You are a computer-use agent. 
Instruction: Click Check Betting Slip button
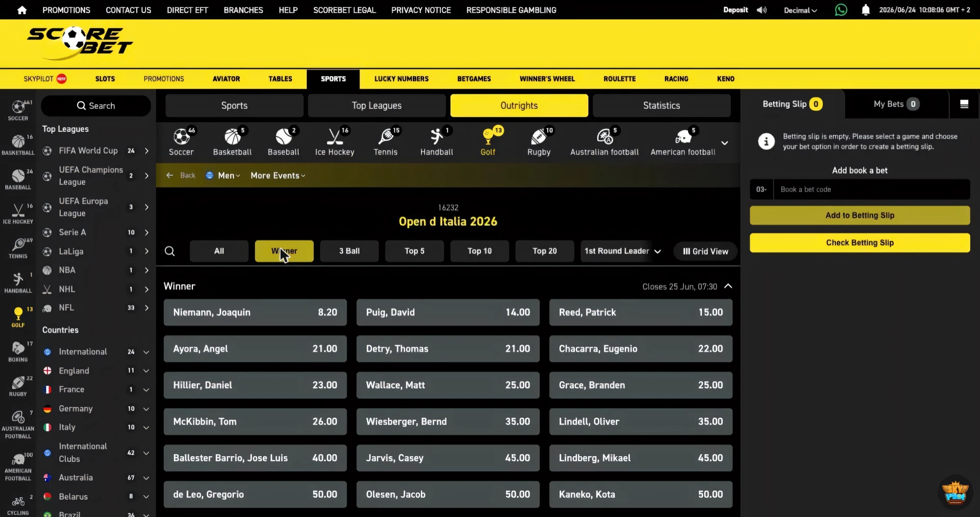[x=860, y=243]
